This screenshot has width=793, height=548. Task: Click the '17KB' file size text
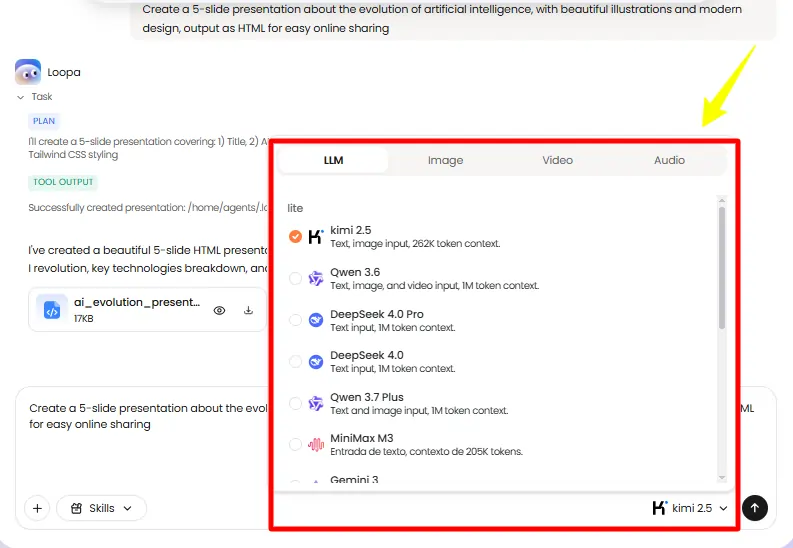pos(83,318)
